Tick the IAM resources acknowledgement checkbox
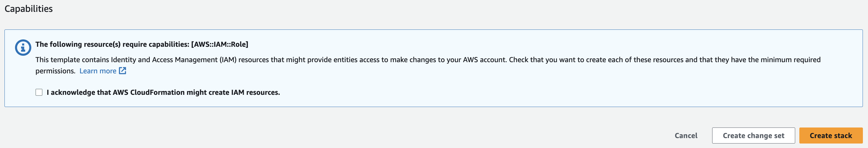The height and width of the screenshot is (148, 868). [39, 92]
